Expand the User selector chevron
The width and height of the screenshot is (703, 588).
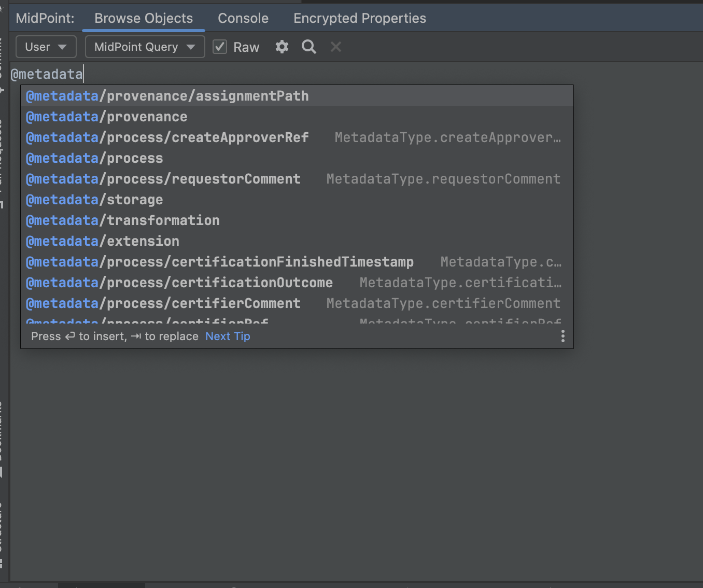[x=62, y=47]
